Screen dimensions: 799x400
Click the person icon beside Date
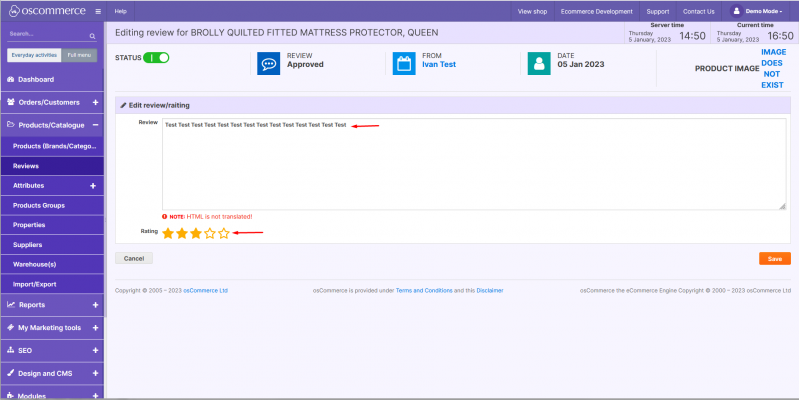click(x=539, y=64)
